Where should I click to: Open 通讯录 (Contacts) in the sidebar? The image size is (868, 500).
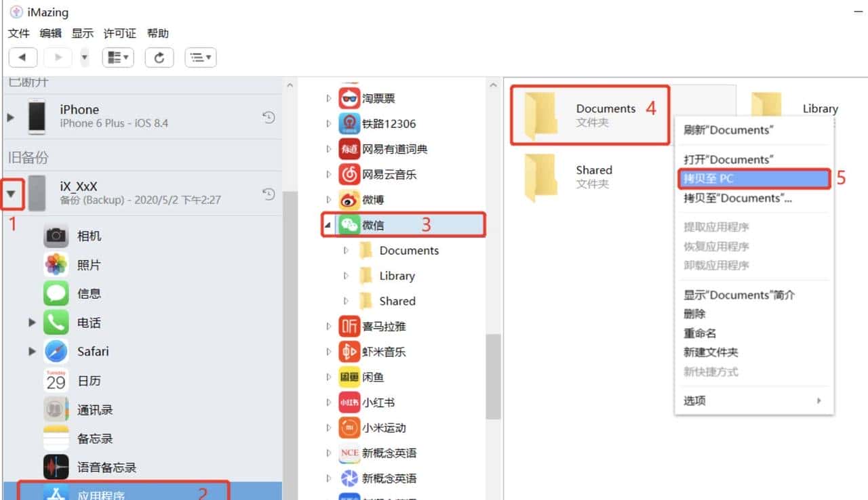point(55,409)
